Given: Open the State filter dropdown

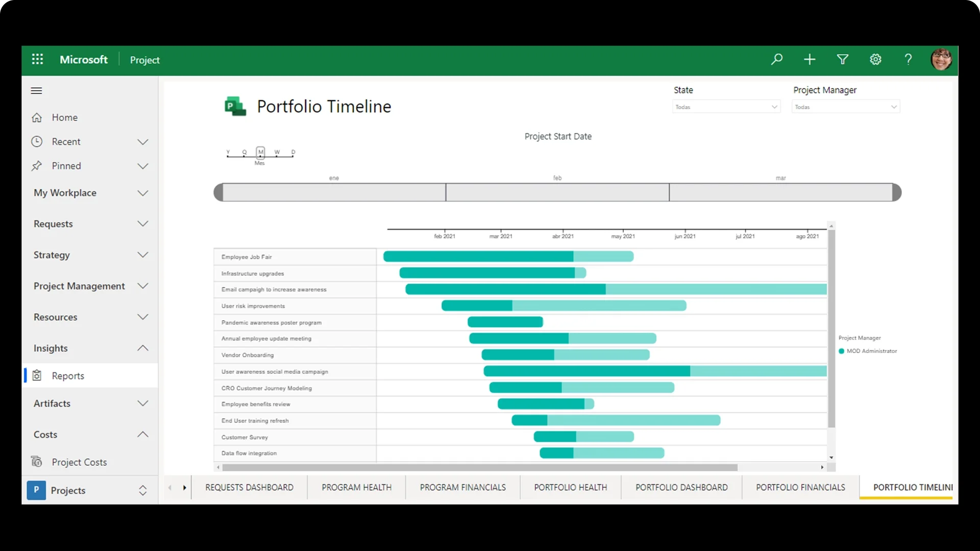Looking at the screenshot, I should click(726, 107).
